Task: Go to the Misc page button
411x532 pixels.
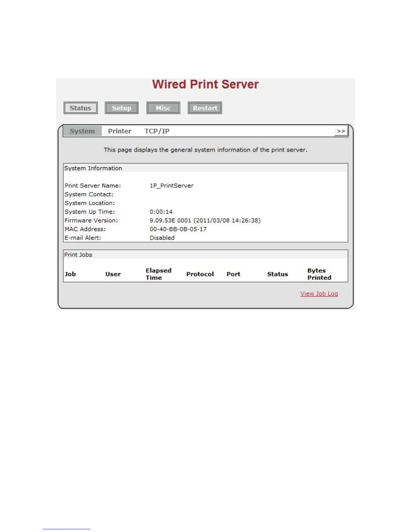Action: pyautogui.click(x=163, y=108)
